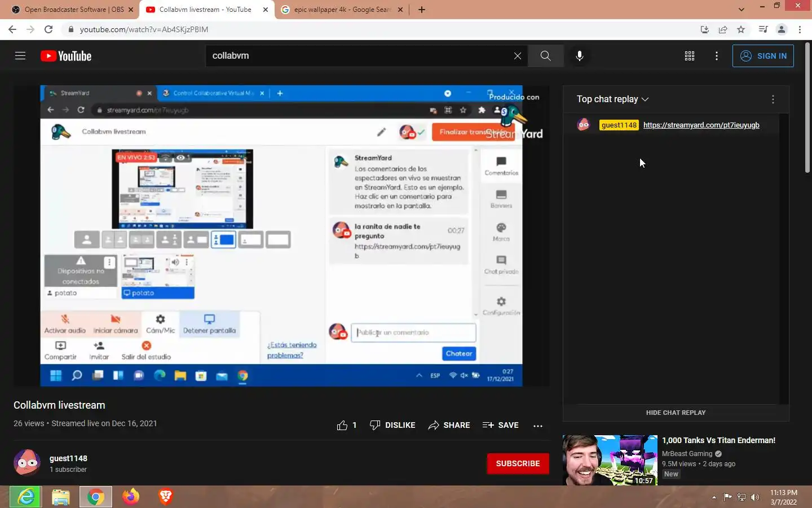Click the install app icon in address bar
812x508 pixels.
click(704, 29)
